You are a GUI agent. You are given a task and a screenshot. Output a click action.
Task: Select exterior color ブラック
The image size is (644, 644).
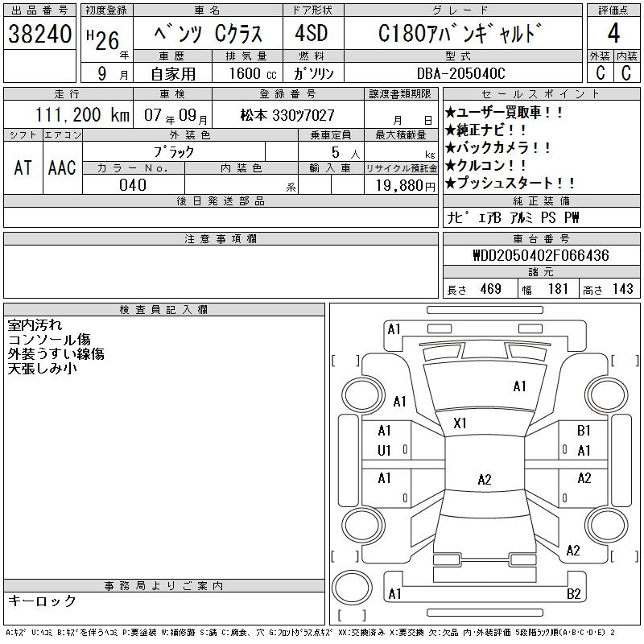coord(174,152)
